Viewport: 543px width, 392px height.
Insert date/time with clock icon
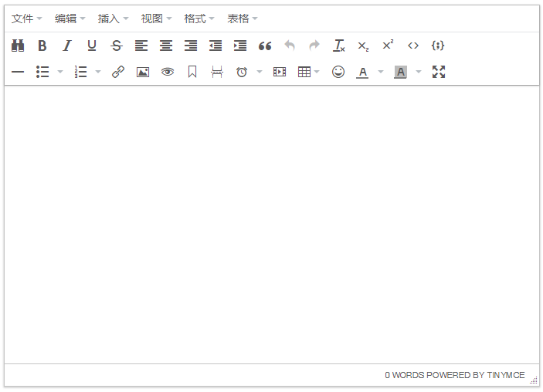pyautogui.click(x=242, y=72)
